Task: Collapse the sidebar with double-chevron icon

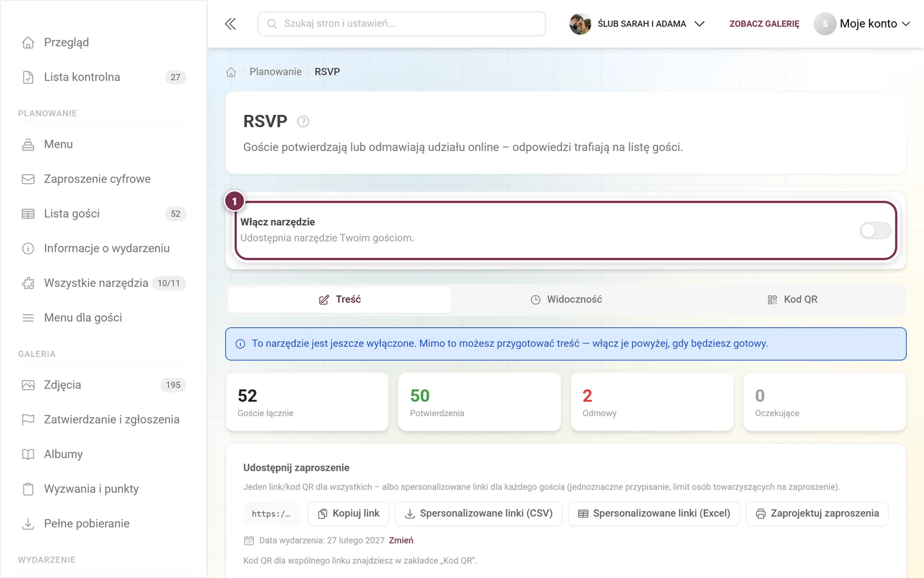Action: coord(230,24)
